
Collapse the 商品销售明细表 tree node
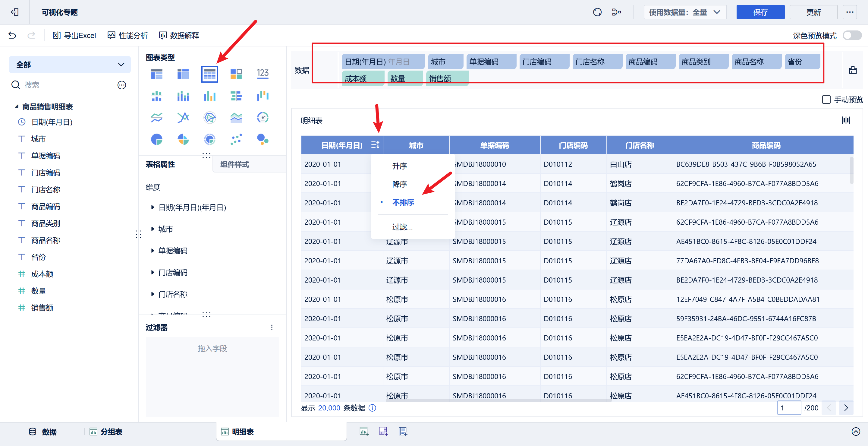coord(17,106)
